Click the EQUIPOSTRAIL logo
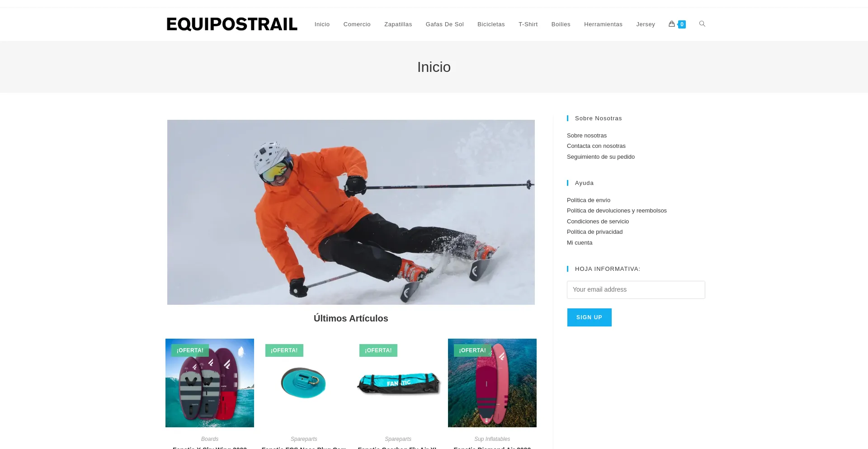Screen dimensions: 868x449 pos(232,24)
